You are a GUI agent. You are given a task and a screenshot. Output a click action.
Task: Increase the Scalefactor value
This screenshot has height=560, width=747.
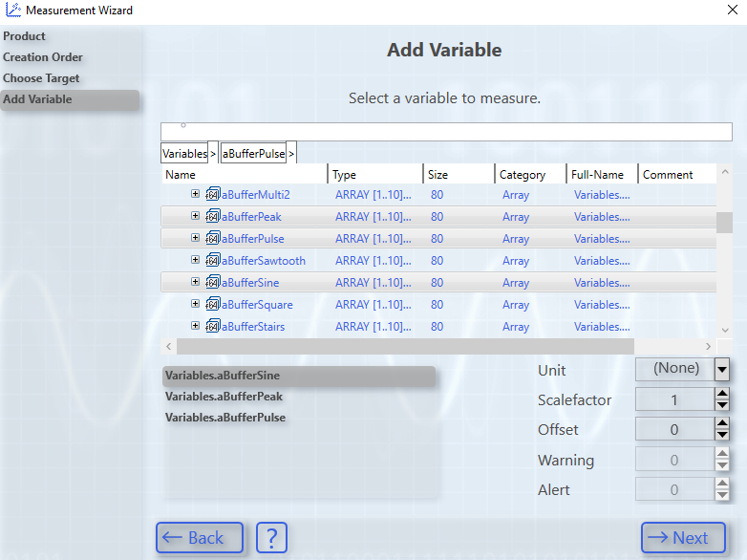[722, 394]
